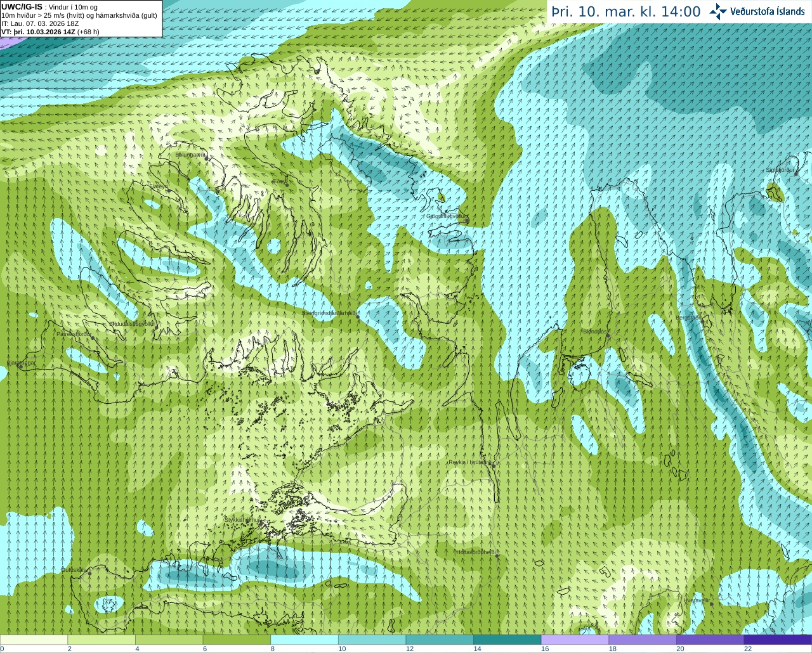Viewport: 812px width, 653px height.
Task: Click the 'Hveravellir' place label
Action: pyautogui.click(x=697, y=600)
